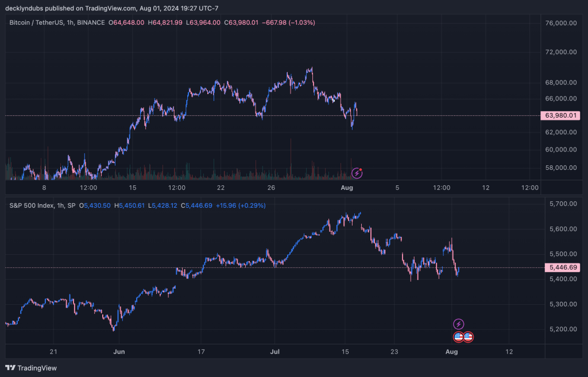588x377 pixels.
Task: Click the Bitcoin high value H64,821.99
Action: pos(165,22)
